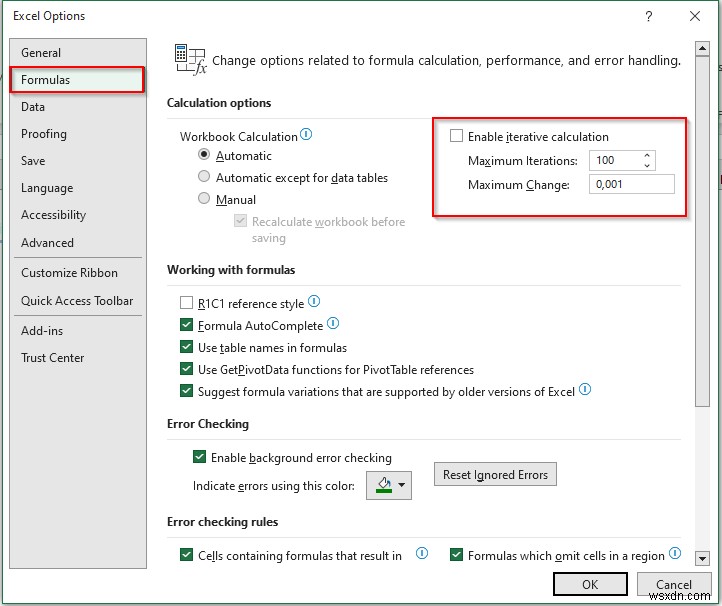Screen dimensions: 722x606
Task: Open Accessibility options
Action: click(78, 215)
